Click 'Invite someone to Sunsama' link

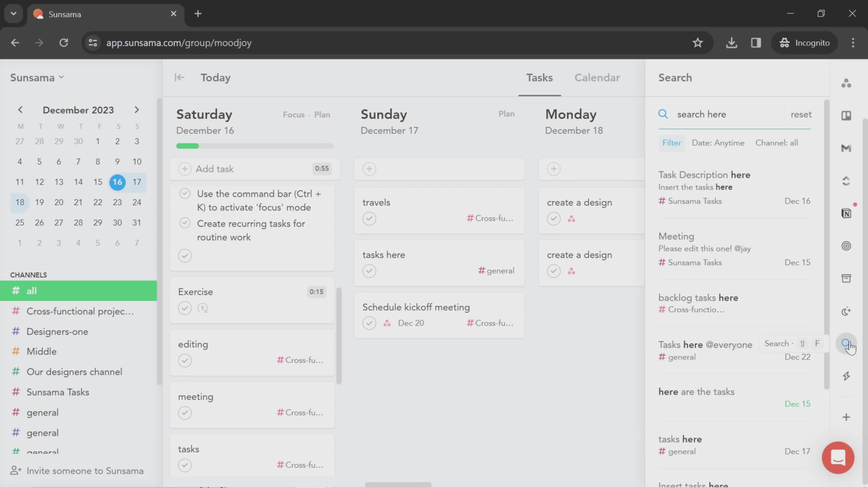85,471
